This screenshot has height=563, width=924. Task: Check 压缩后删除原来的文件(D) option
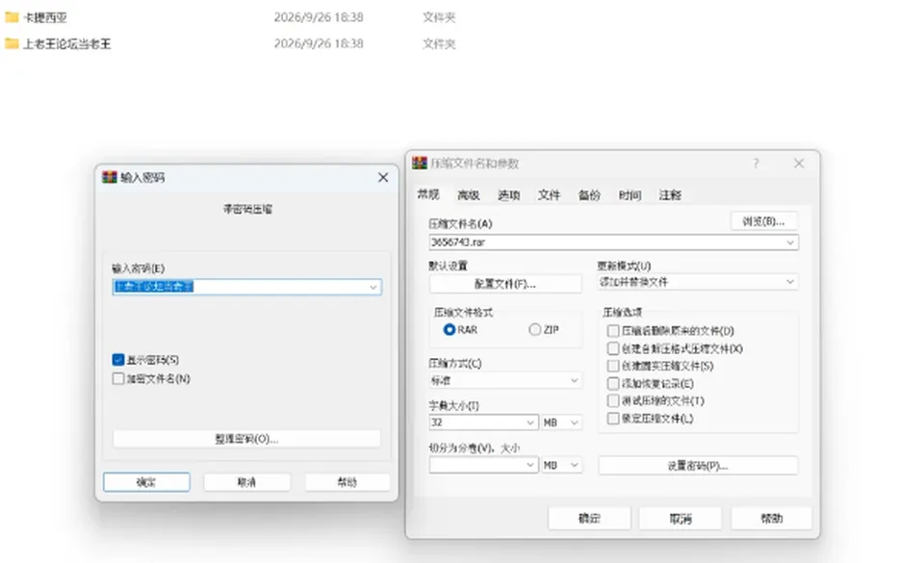(x=613, y=331)
